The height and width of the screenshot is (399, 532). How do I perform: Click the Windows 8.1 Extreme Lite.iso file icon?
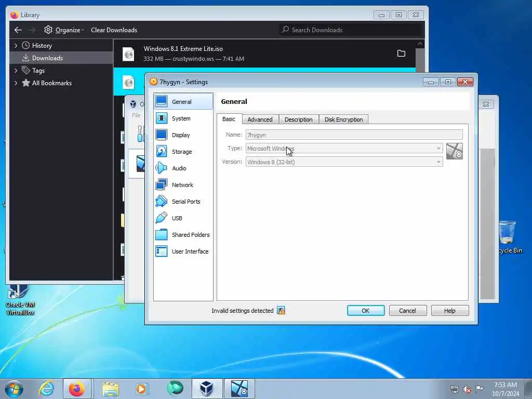click(x=128, y=54)
